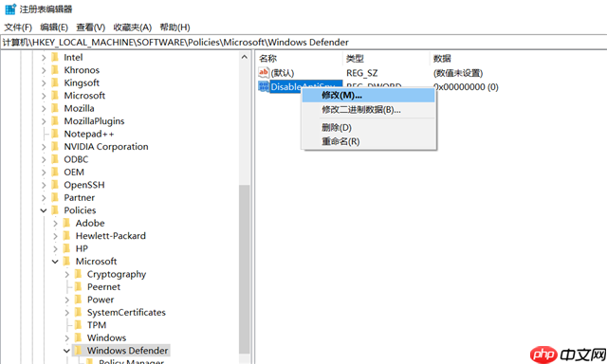The width and height of the screenshot is (607, 364).
Task: Select the Windows key under Microsoft policies
Action: pyautogui.click(x=106, y=337)
